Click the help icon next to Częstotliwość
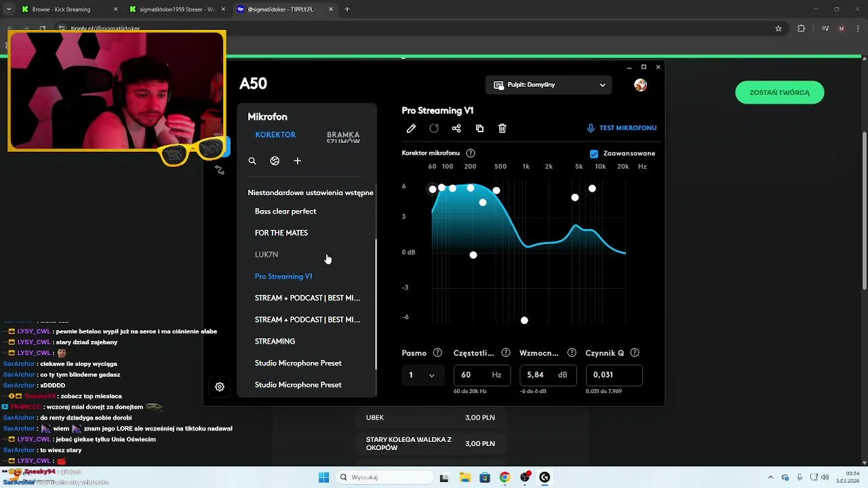The height and width of the screenshot is (488, 868). click(x=506, y=352)
